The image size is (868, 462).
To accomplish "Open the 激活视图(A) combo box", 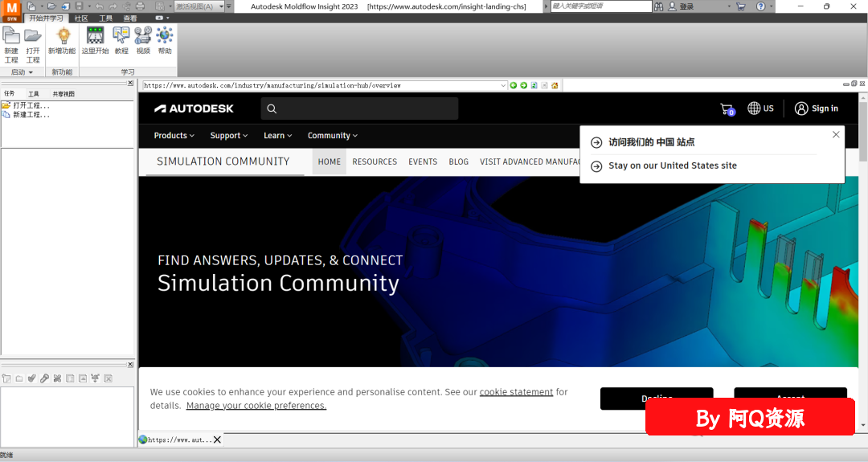I will click(199, 6).
